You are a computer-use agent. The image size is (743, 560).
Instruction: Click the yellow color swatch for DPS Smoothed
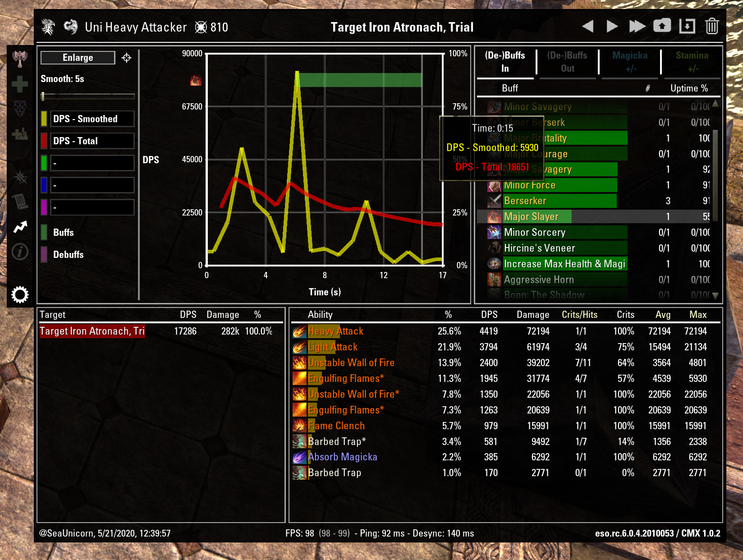44,119
